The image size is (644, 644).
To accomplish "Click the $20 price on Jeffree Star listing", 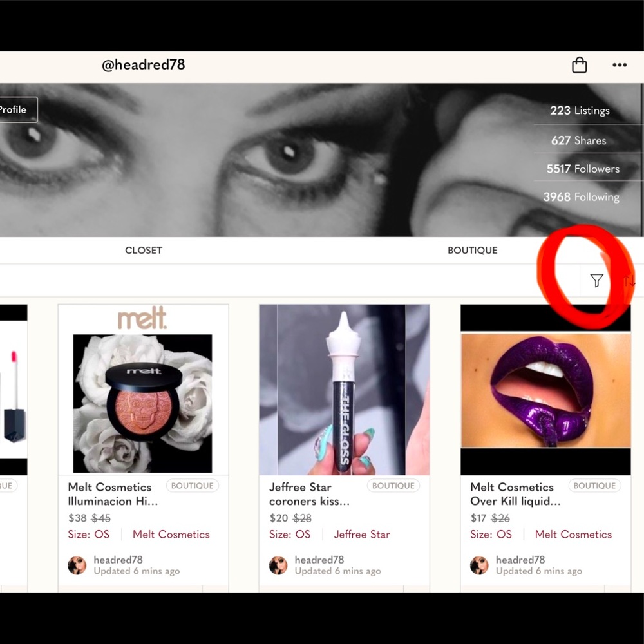I will pos(278,518).
